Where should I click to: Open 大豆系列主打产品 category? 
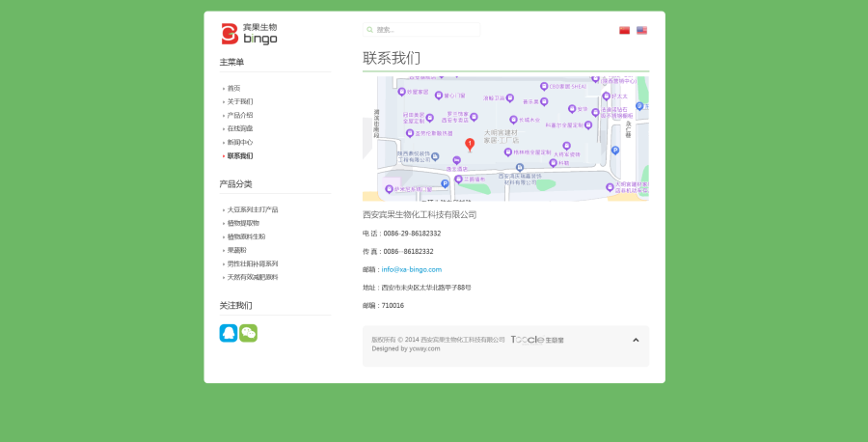[253, 210]
